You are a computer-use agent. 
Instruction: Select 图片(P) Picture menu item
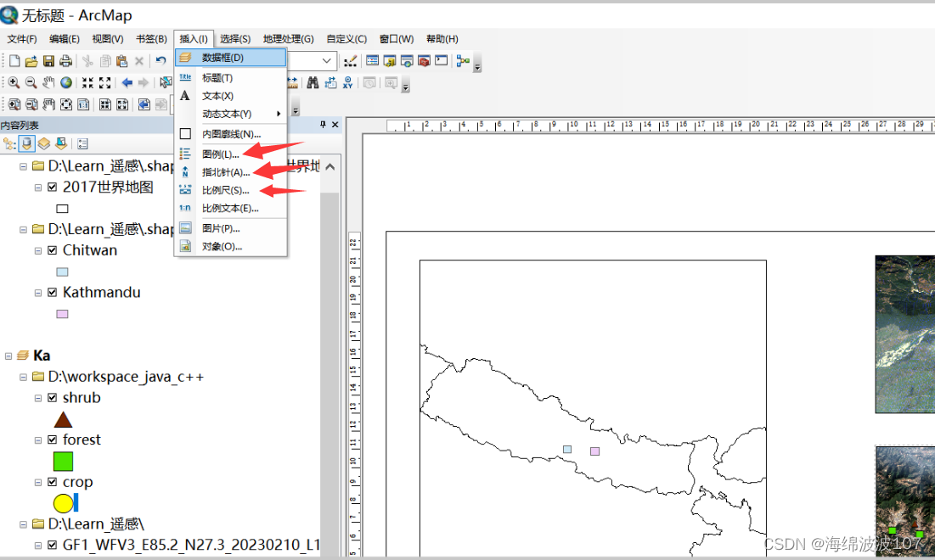pyautogui.click(x=231, y=228)
